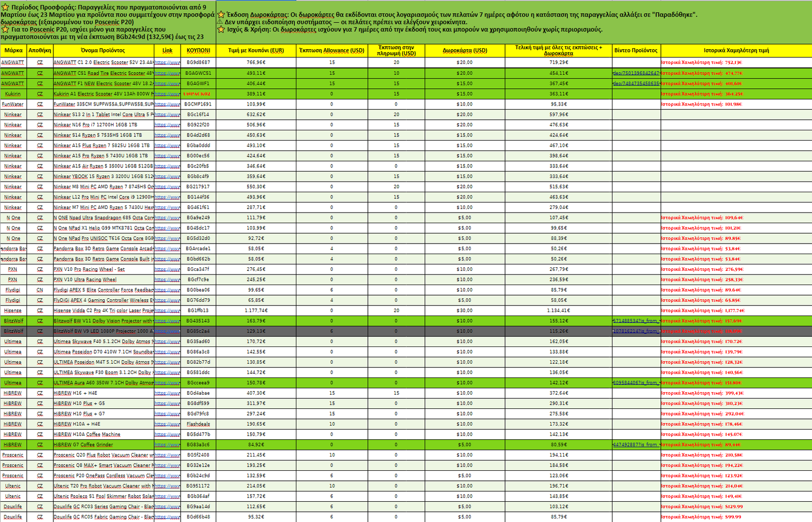Click the Kukirin brand link
This screenshot has width=812, height=522.
pyautogui.click(x=13, y=94)
